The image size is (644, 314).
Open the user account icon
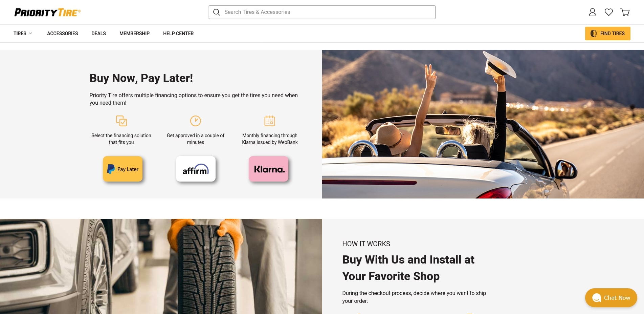click(x=592, y=12)
